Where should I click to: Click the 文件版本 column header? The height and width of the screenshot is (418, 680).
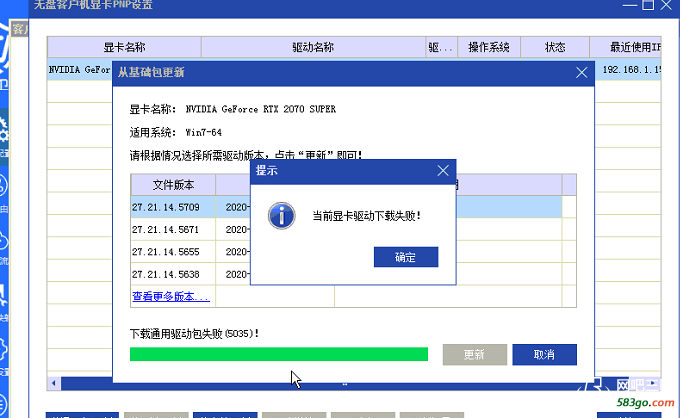tap(173, 185)
